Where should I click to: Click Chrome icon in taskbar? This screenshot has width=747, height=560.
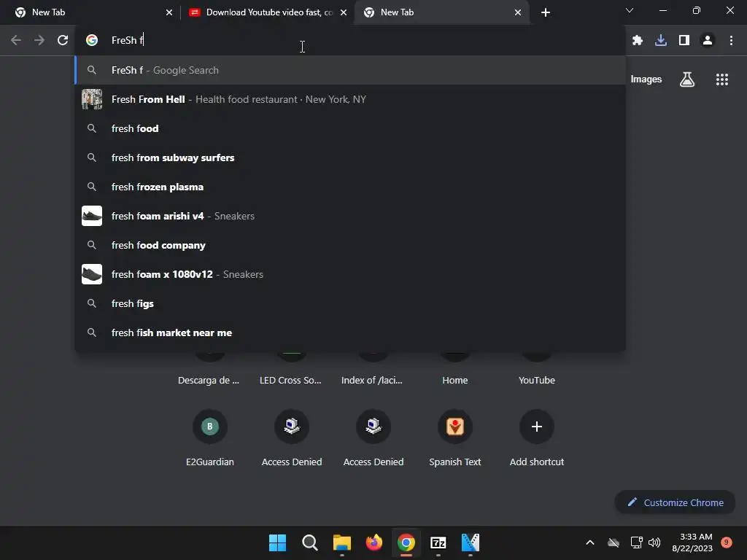tap(406, 542)
